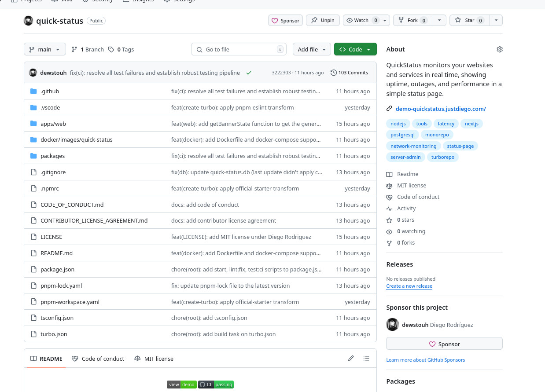
Task: Open the green Code dropdown
Action: (x=355, y=49)
